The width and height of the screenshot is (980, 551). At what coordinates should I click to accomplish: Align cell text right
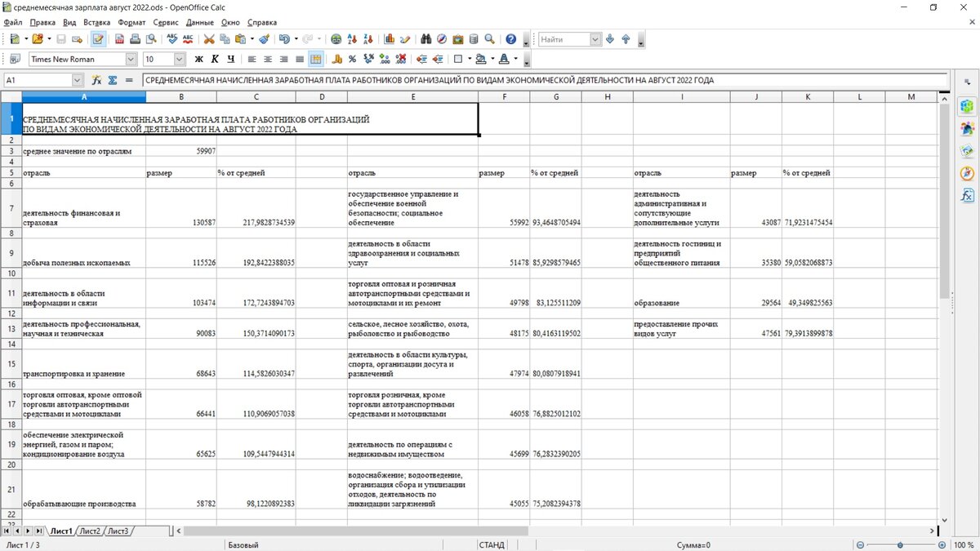[283, 59]
